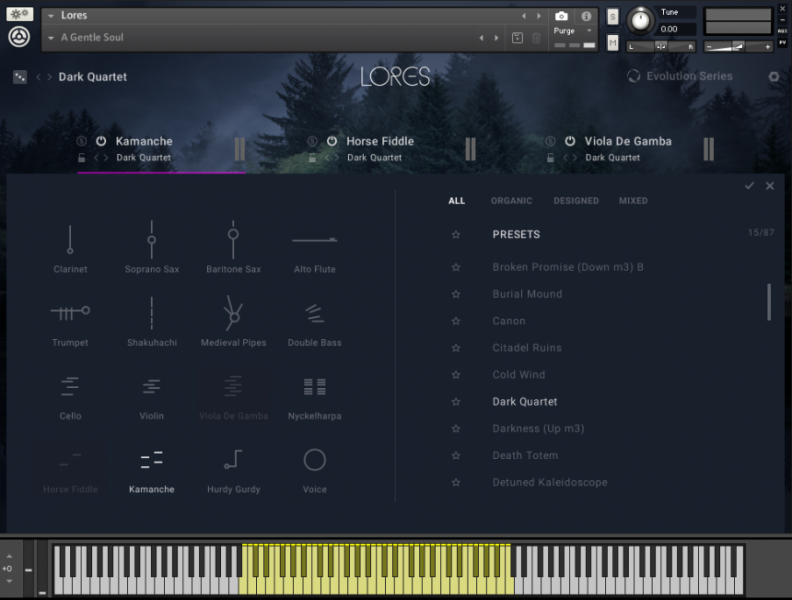Open the Purge dropdown menu
The width and height of the screenshot is (792, 600).
point(589,31)
